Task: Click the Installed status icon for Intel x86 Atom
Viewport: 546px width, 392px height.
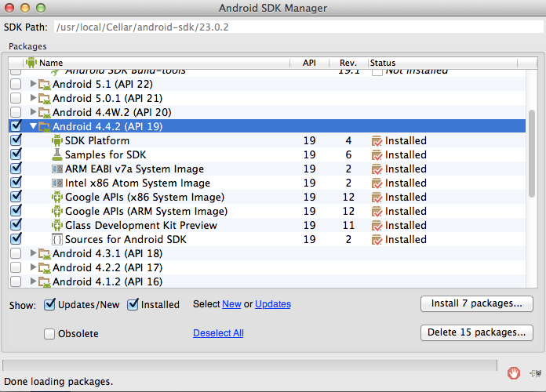Action: [x=377, y=183]
